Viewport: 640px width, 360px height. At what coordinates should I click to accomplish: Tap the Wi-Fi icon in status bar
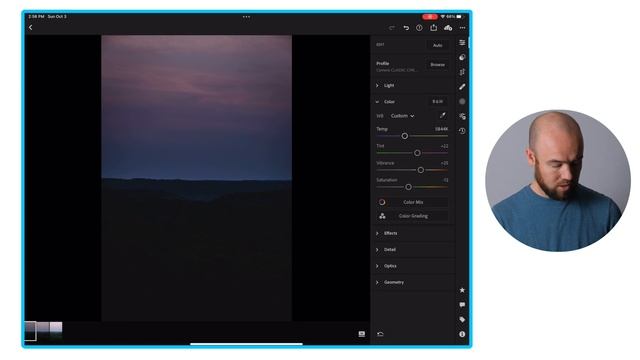tap(442, 17)
